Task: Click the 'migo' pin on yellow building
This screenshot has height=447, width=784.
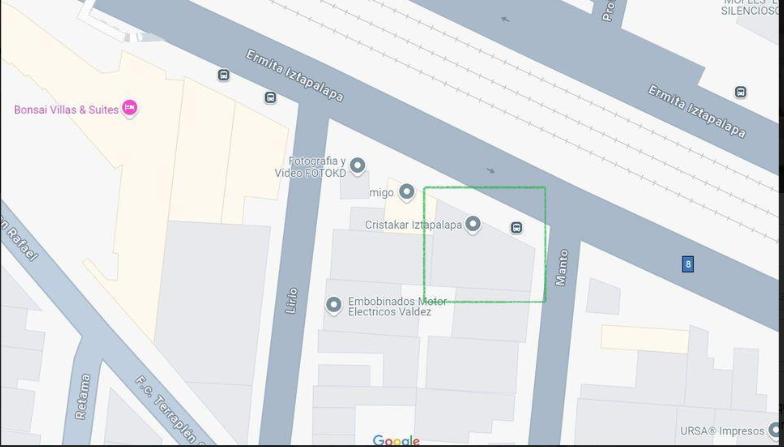Action: pyautogui.click(x=406, y=192)
